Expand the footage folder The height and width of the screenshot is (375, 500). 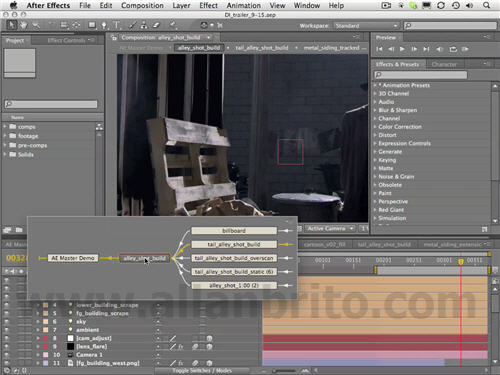5,136
